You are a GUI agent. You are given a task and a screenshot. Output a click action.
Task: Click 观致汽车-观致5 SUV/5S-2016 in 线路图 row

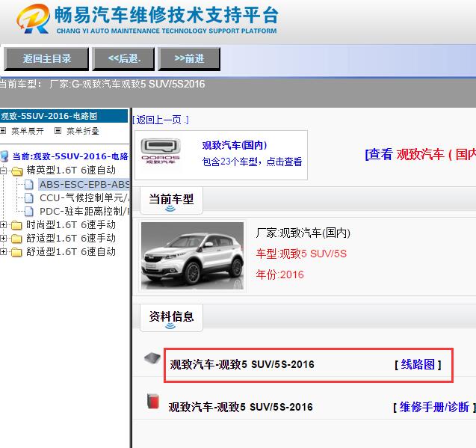point(242,364)
